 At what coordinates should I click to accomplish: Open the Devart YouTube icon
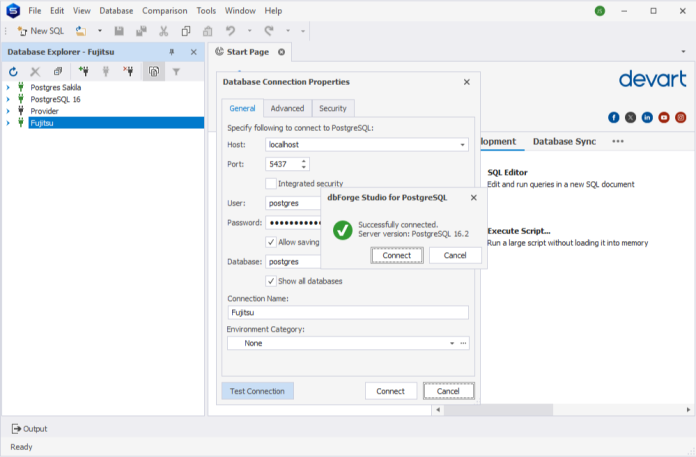[x=664, y=117]
